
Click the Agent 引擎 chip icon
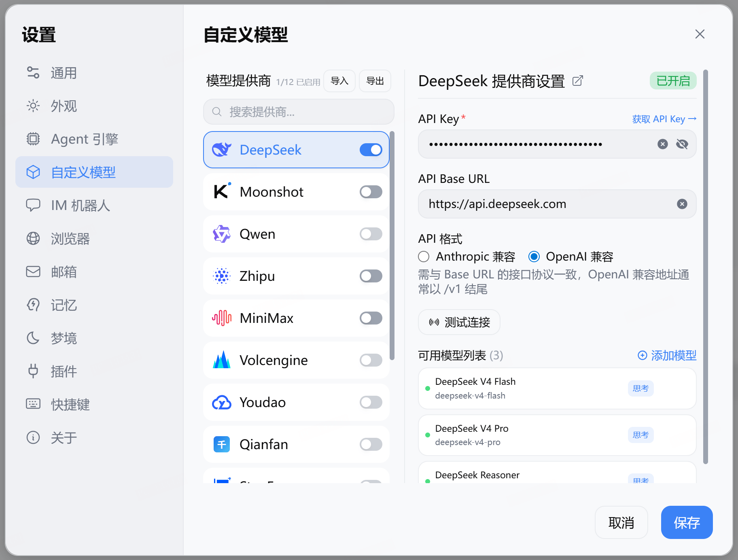point(33,139)
